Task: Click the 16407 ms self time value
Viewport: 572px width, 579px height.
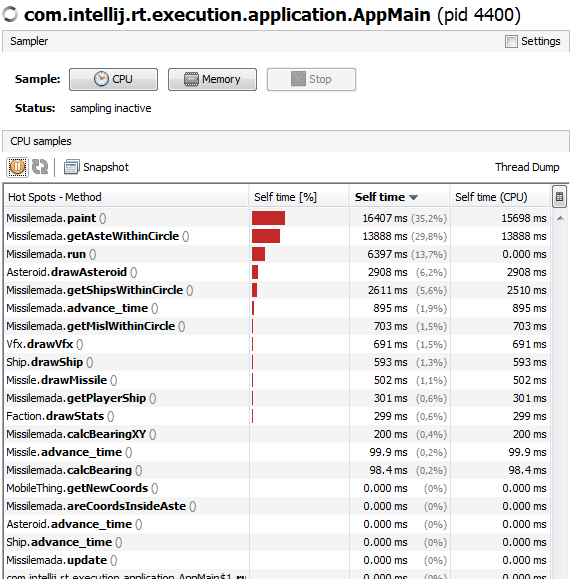Action: (x=385, y=218)
